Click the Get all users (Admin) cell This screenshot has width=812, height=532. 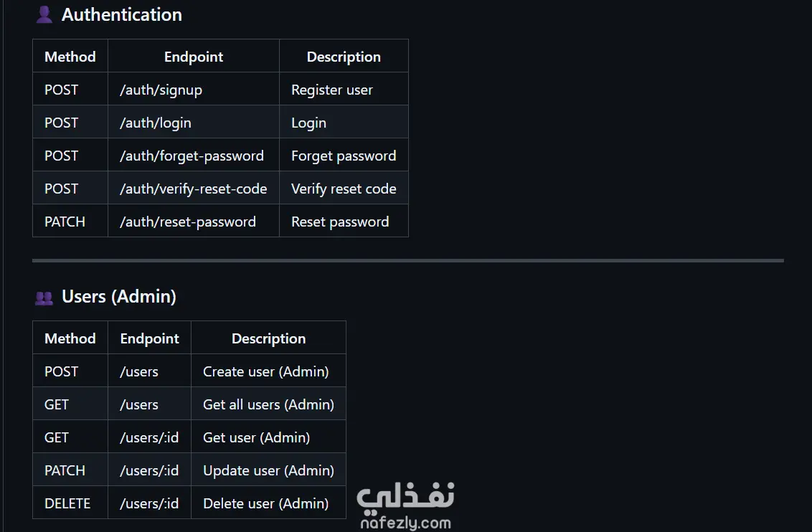tap(268, 405)
